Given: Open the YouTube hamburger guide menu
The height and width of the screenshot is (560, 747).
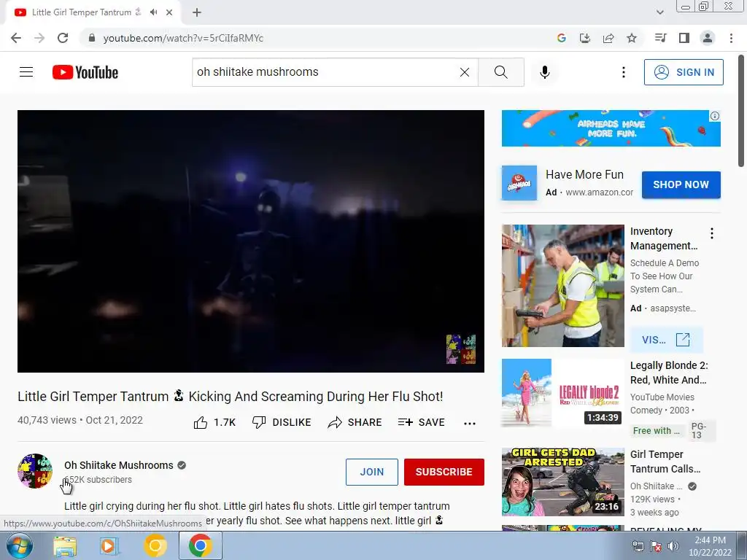Looking at the screenshot, I should coord(26,72).
